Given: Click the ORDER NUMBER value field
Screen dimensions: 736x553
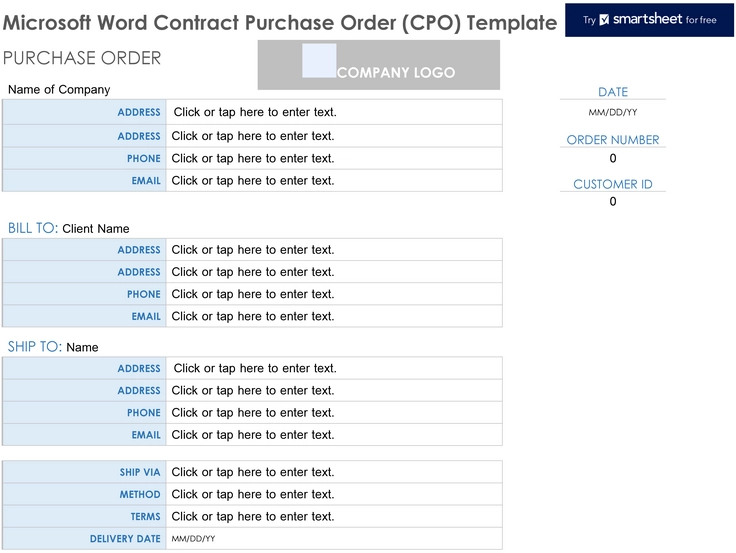Looking at the screenshot, I should 613,159.
